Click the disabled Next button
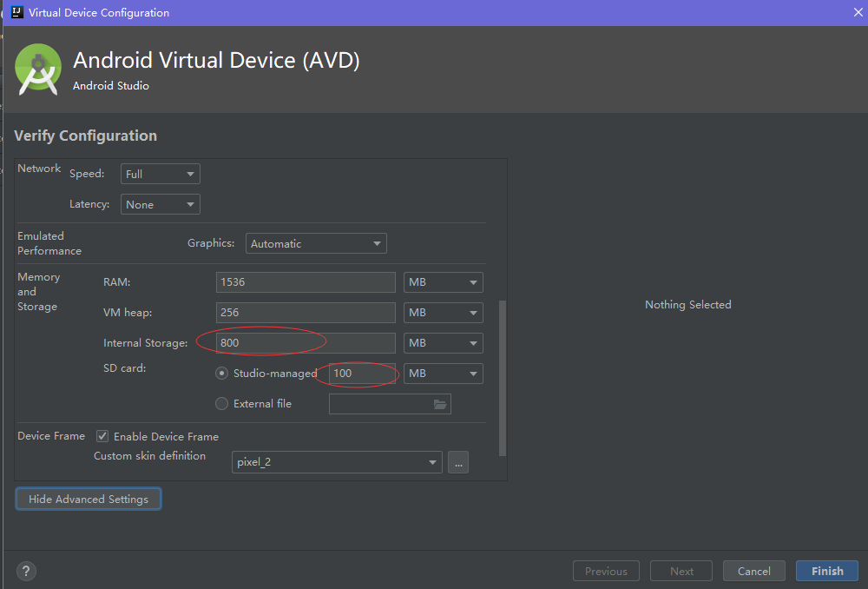The height and width of the screenshot is (589, 868). point(681,571)
